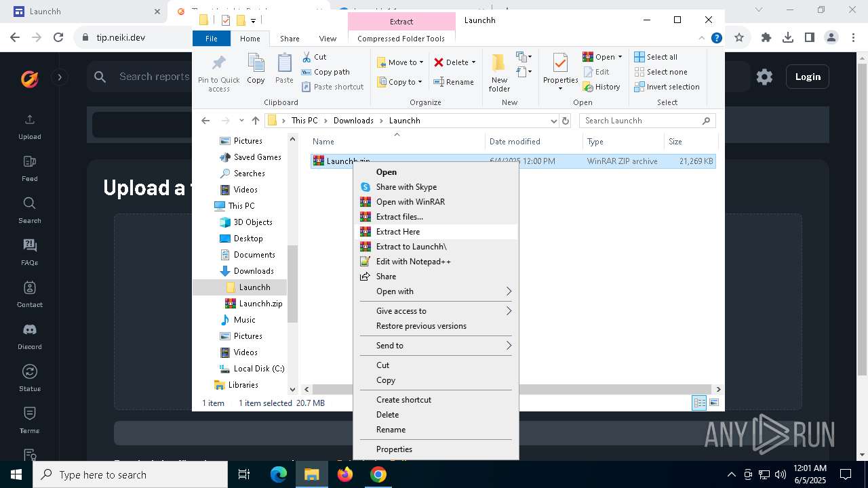Screen dimensions: 868x488
Task: Select Properties in the context menu
Action: tap(435, 449)
